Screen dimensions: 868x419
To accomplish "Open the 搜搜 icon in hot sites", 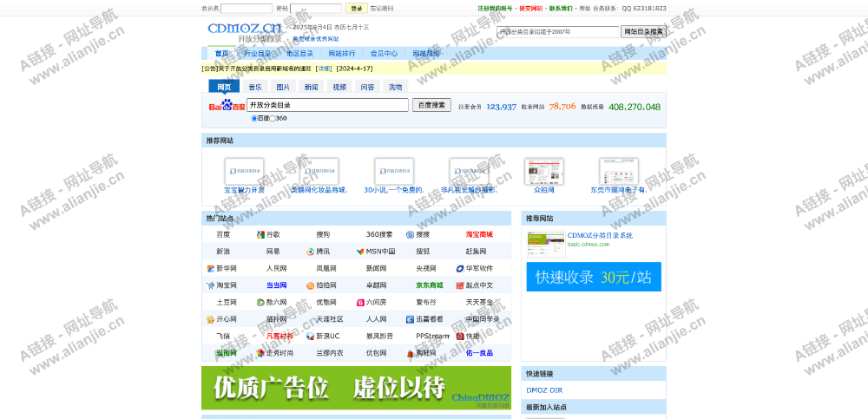I will coord(411,235).
